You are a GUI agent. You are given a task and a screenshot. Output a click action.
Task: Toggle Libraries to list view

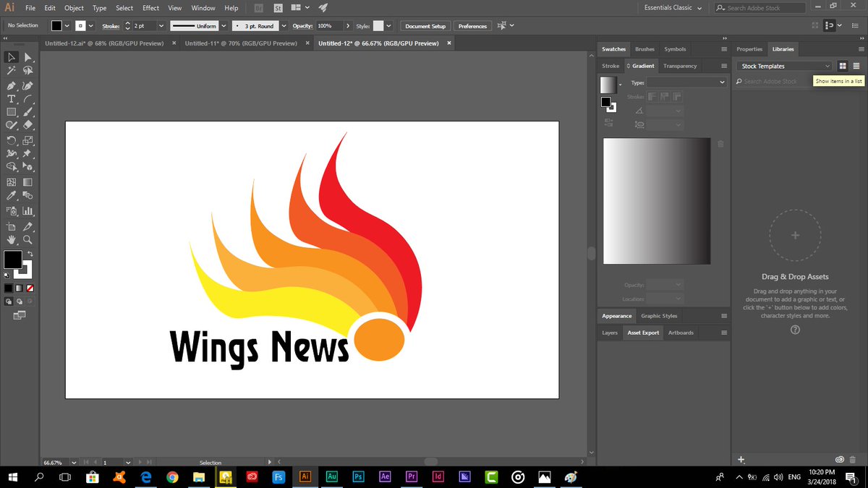click(856, 66)
